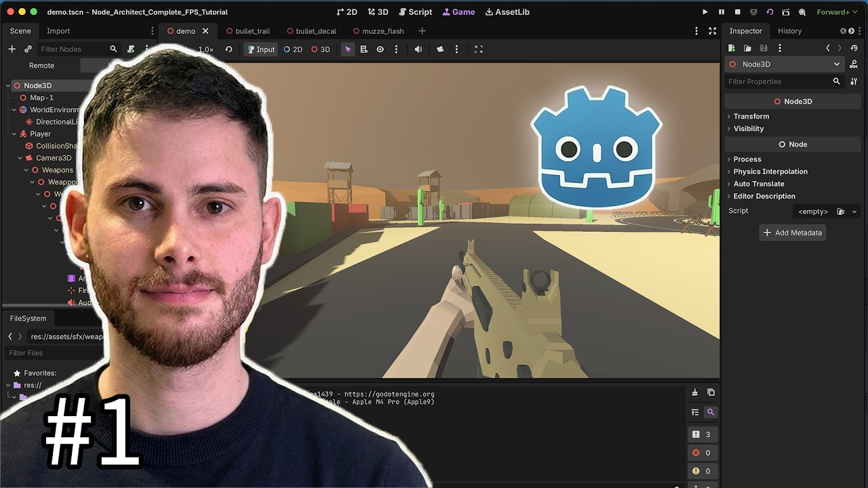Switch to the 2D workspace
This screenshot has height=488, width=868.
tap(347, 12)
